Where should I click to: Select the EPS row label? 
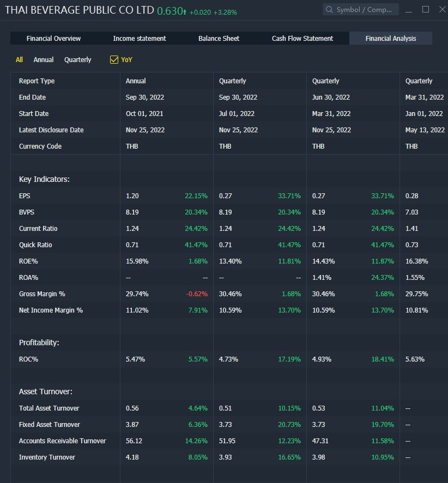25,196
